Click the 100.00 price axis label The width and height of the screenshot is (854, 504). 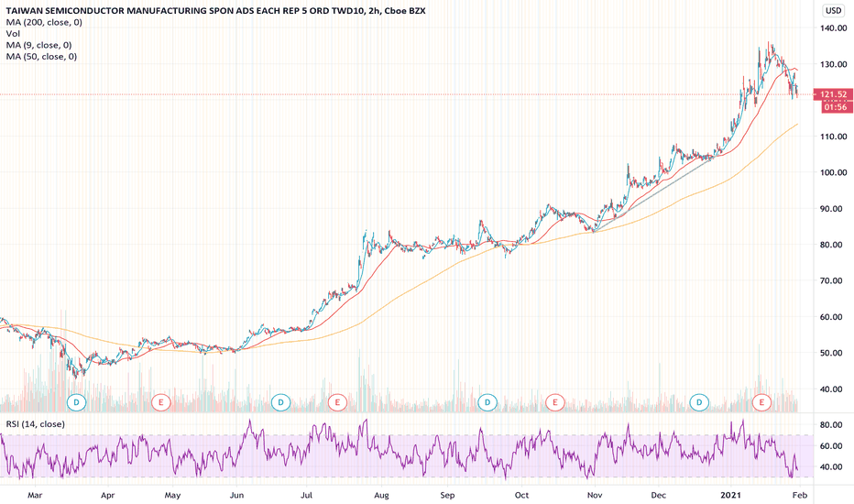tap(833, 172)
